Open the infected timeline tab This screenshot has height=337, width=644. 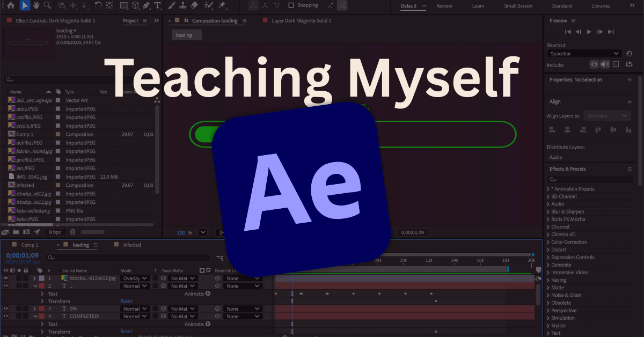(x=132, y=245)
